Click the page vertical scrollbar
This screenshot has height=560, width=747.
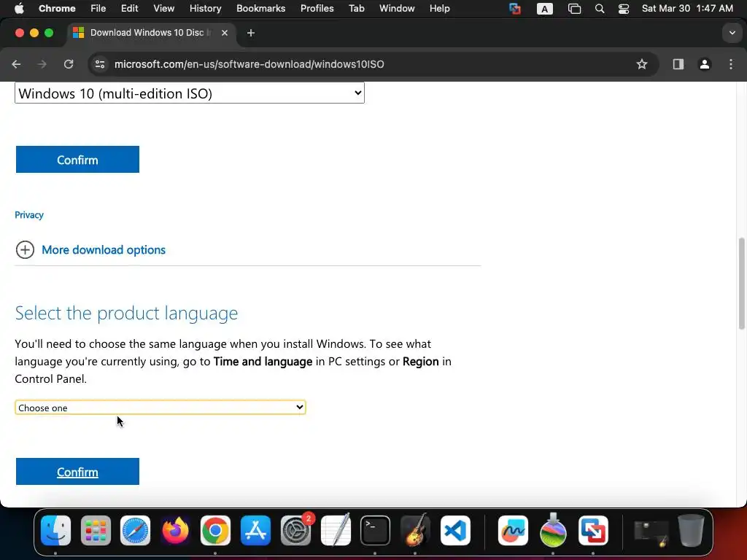(741, 284)
